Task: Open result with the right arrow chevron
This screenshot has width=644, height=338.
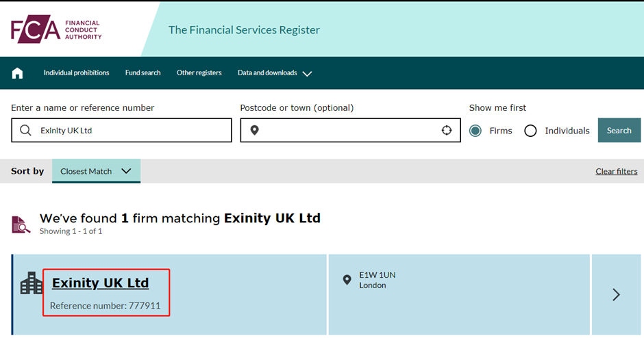Action: (616, 294)
